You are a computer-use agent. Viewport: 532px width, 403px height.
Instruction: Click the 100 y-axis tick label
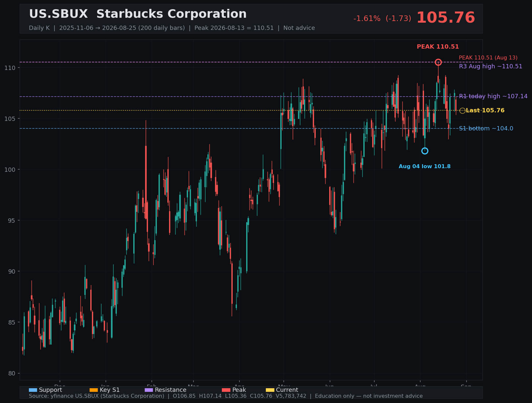[x=10, y=169]
